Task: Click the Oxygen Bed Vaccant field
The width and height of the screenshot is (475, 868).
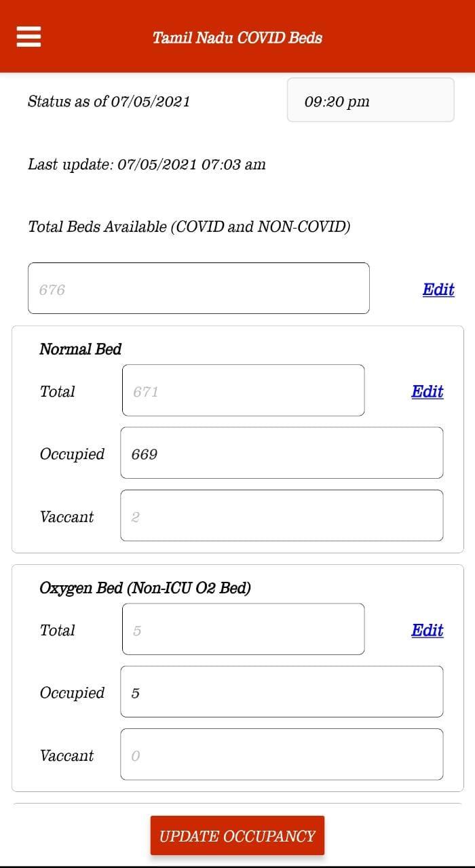Action: pos(282,754)
